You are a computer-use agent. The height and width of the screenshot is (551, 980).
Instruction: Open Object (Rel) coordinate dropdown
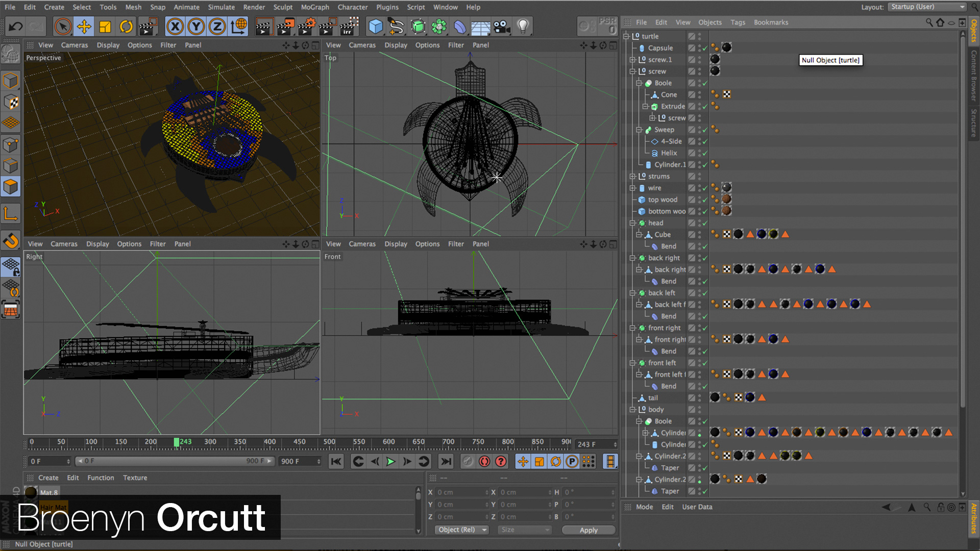point(462,530)
